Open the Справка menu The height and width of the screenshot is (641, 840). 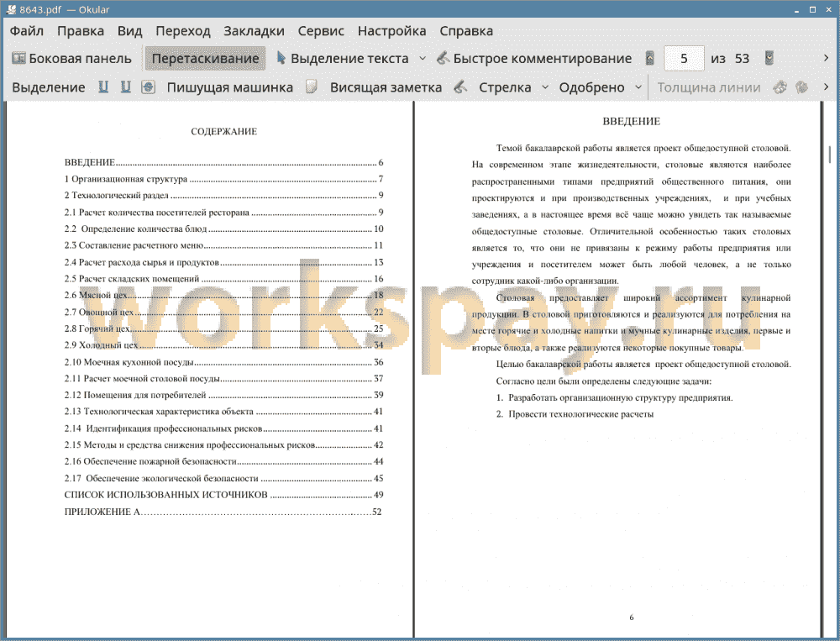click(x=466, y=31)
